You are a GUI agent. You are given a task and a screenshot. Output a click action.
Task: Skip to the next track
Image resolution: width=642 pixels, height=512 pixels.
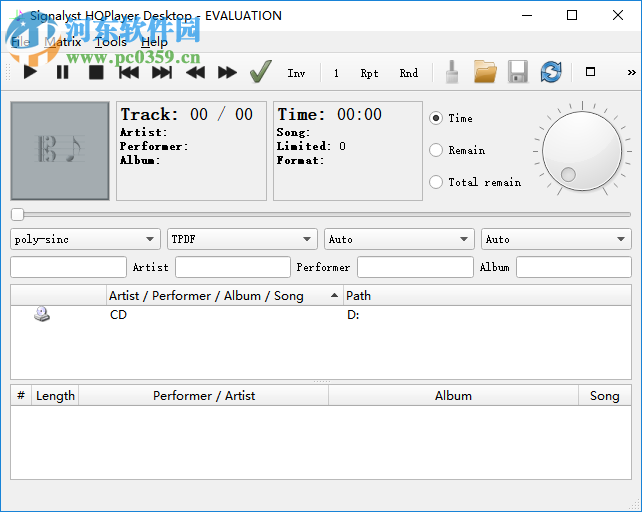tap(162, 72)
